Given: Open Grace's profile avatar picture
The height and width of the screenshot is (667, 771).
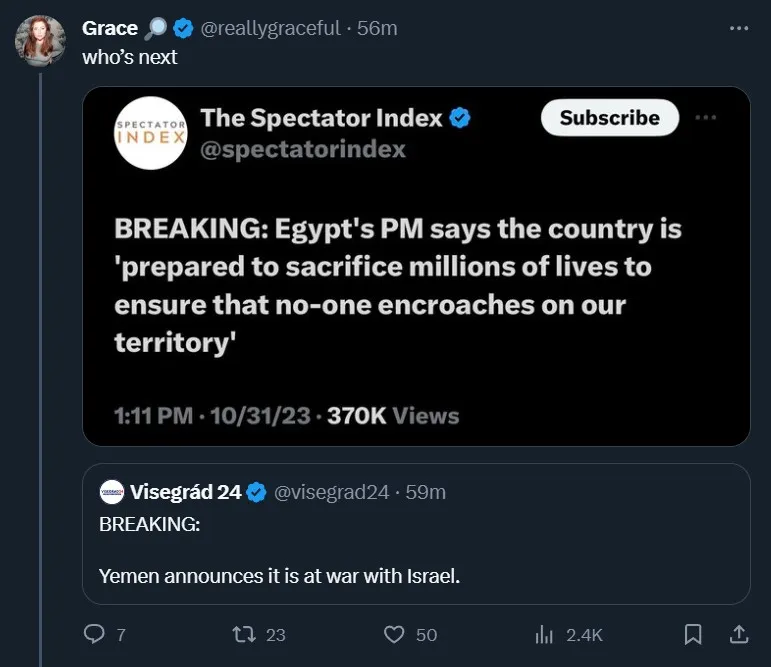Looking at the screenshot, I should point(40,41).
